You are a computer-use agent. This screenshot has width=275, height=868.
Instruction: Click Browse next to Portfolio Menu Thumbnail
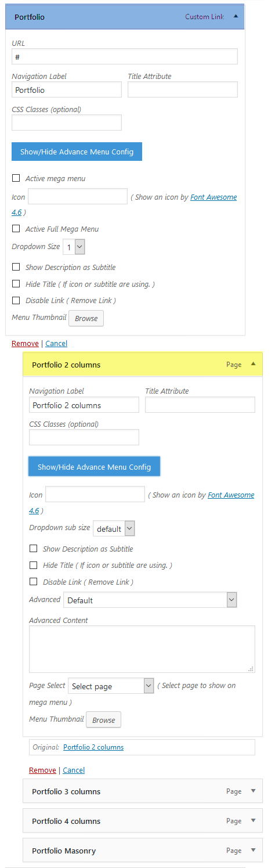[x=86, y=318]
